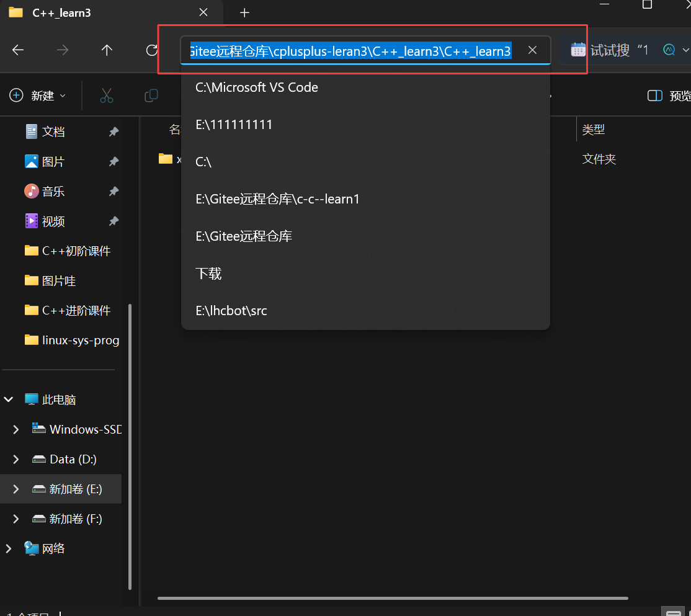Choose C:\Microsoft VS Code suggestion
The height and width of the screenshot is (616, 691).
point(365,87)
